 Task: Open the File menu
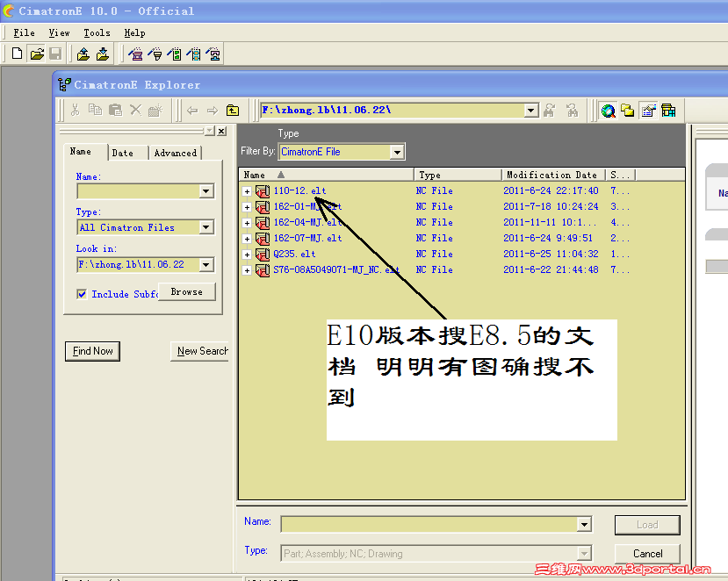24,33
